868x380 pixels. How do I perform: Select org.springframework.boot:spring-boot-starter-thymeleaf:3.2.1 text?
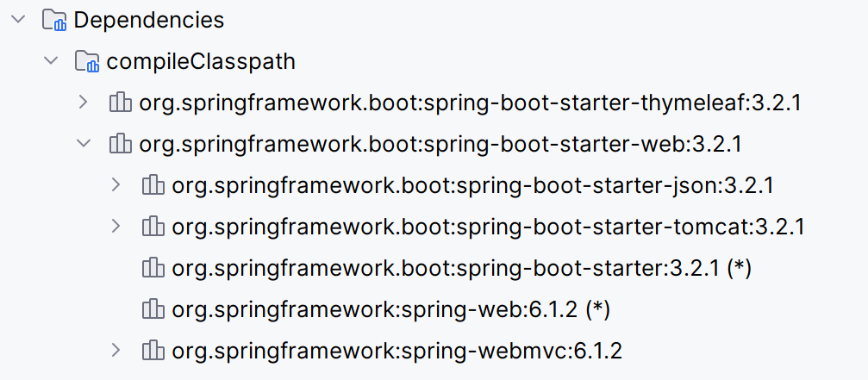coord(471,103)
